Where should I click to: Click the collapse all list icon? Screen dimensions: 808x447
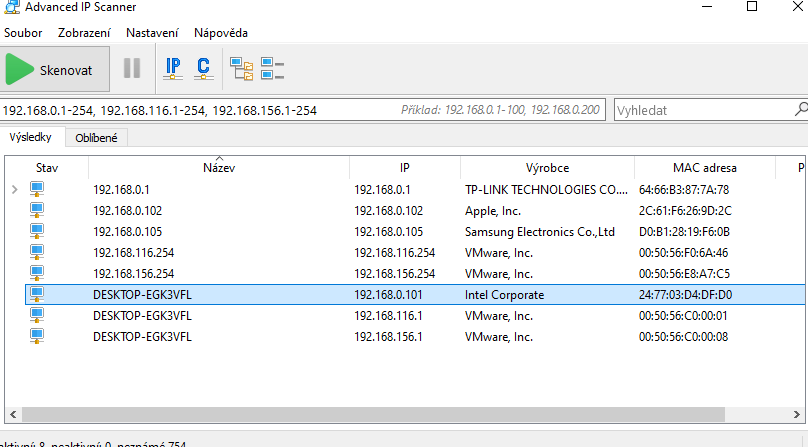point(273,69)
